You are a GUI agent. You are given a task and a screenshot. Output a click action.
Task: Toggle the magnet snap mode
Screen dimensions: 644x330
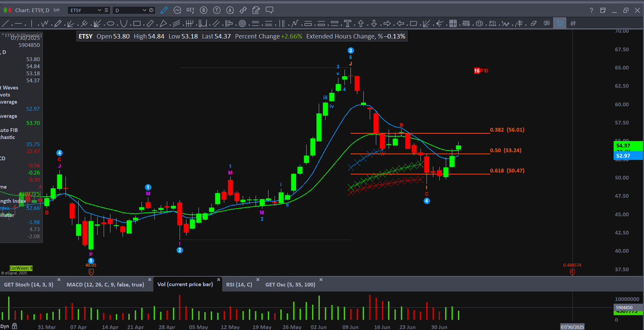click(560, 23)
